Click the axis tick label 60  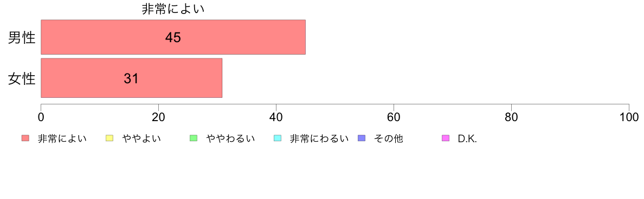pos(394,117)
